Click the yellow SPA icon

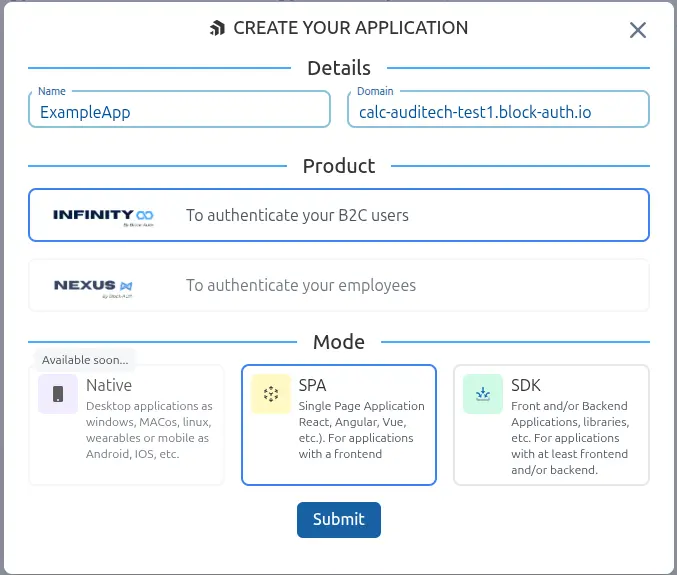271,394
